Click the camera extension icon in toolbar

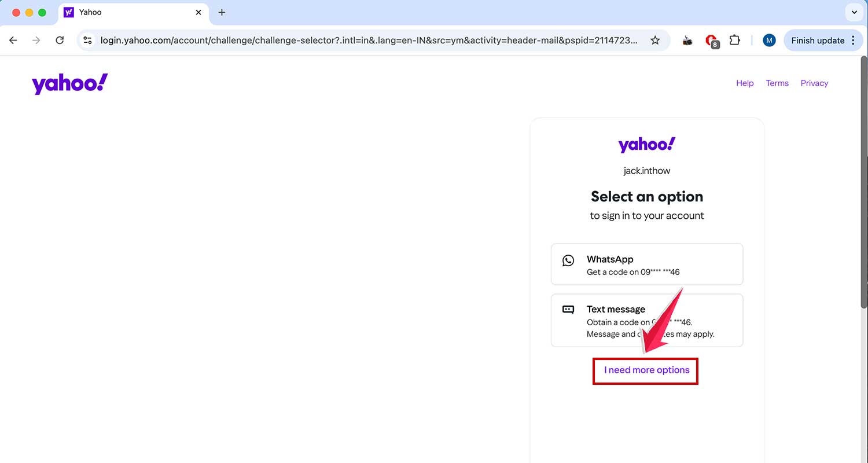(x=687, y=40)
